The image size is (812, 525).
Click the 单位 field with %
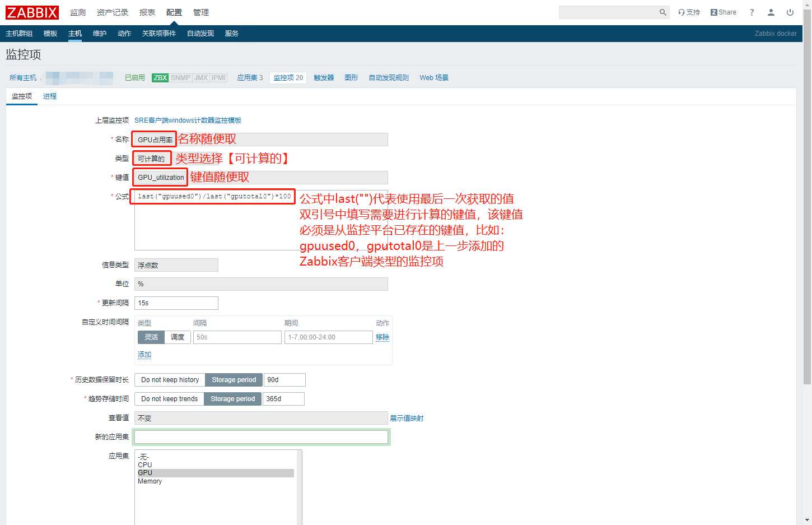pyautogui.click(x=261, y=284)
